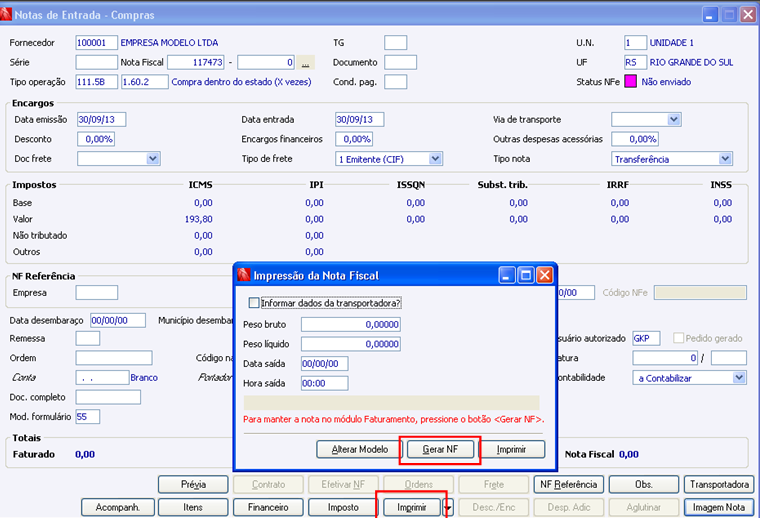
Task: Minimize the Notas de Entrada window
Action: tap(710, 15)
